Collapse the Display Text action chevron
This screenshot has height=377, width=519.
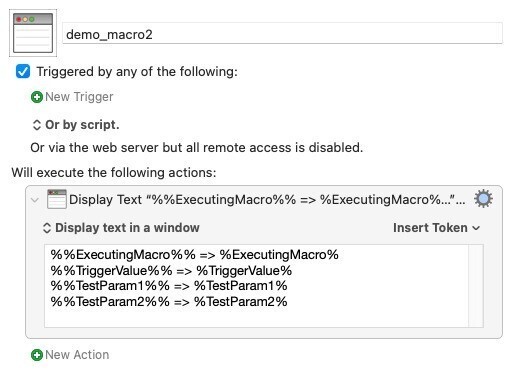pyautogui.click(x=35, y=200)
